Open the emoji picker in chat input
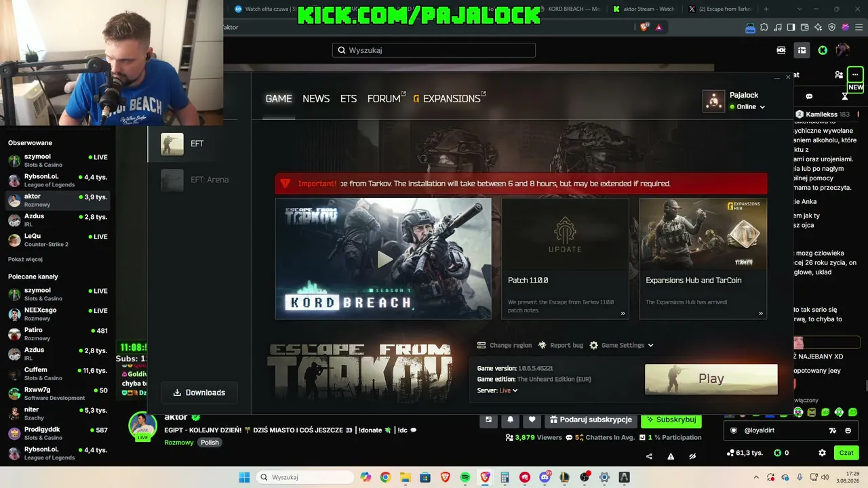The image size is (868, 488). [x=848, y=430]
